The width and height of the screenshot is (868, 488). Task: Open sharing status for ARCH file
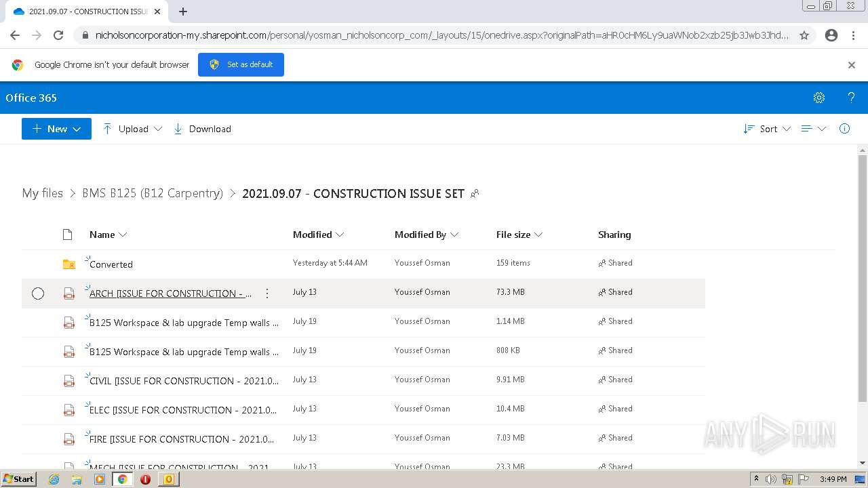click(x=615, y=292)
